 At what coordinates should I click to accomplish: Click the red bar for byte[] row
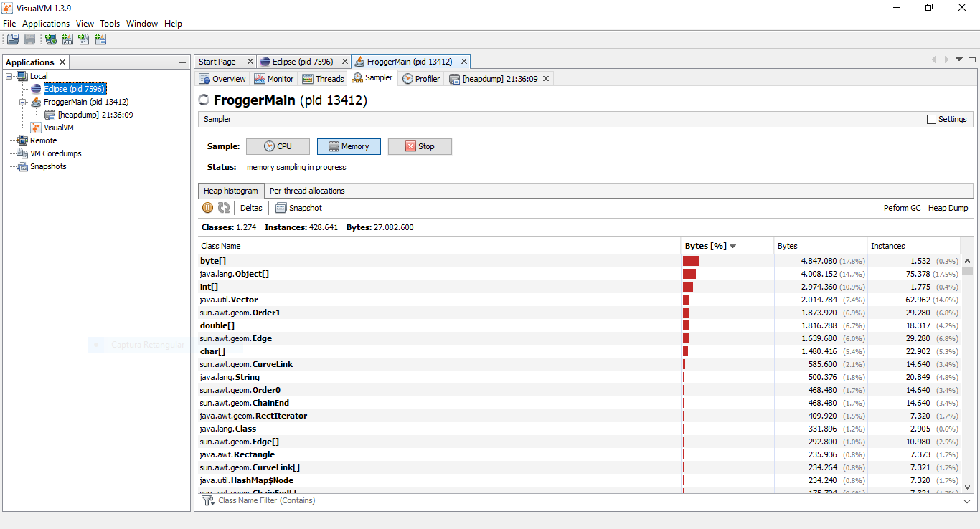click(691, 261)
